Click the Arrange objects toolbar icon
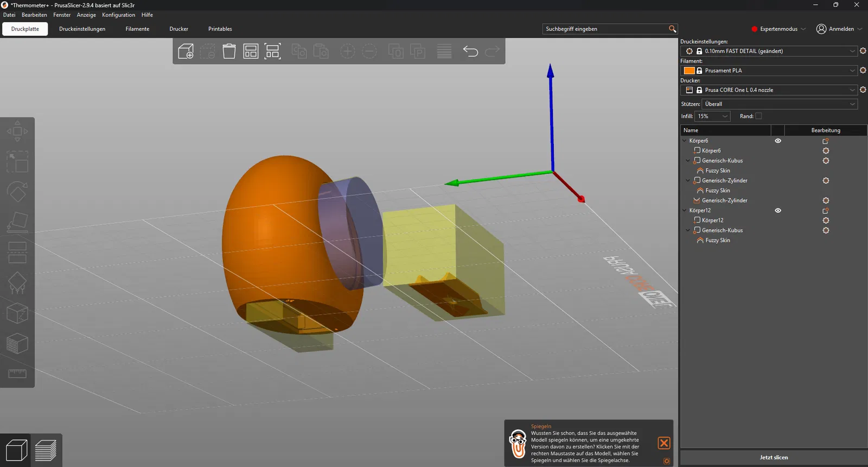 [251, 52]
